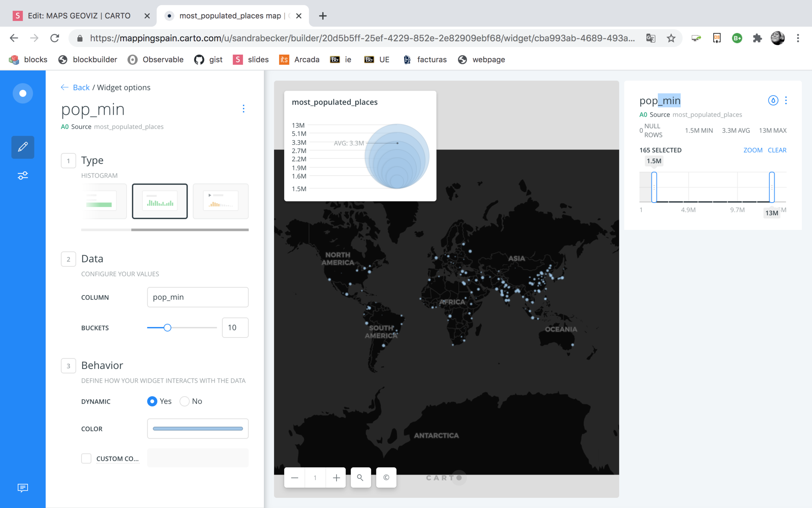Click the feedback chat icon at bottom left
The height and width of the screenshot is (508, 812).
pos(23,488)
